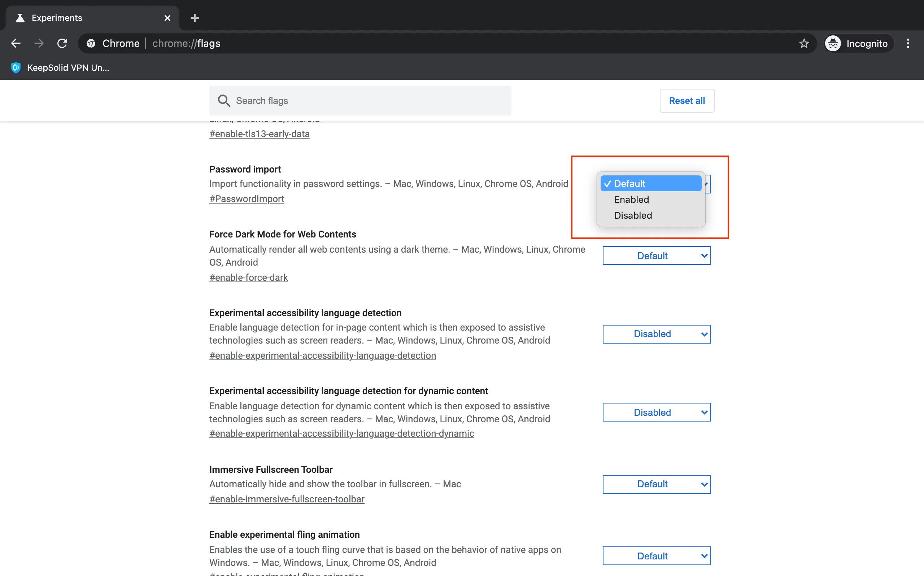Open a new tab with plus

click(195, 18)
